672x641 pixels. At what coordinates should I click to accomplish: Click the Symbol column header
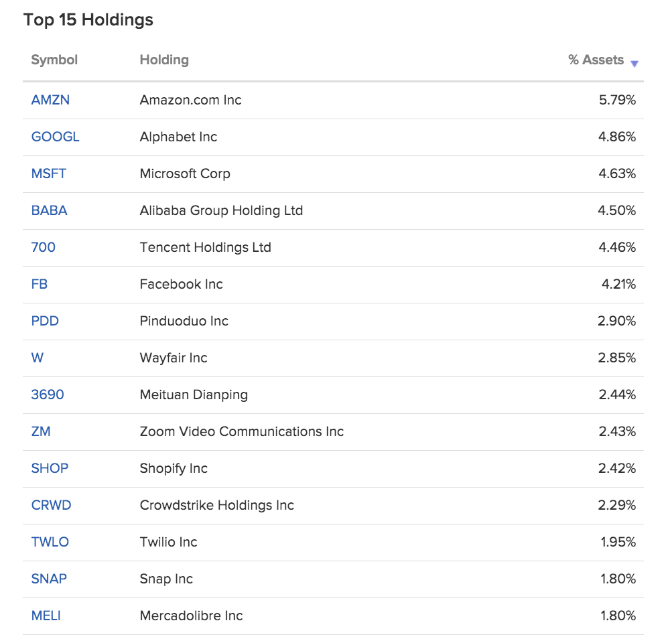54,60
